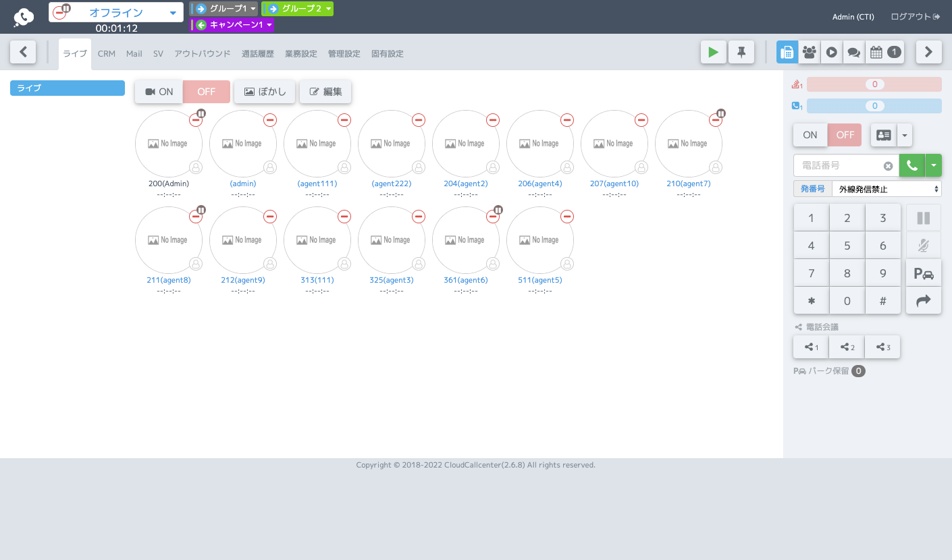This screenshot has width=952, height=560.
Task: Click the right chevron forward button
Action: [929, 51]
